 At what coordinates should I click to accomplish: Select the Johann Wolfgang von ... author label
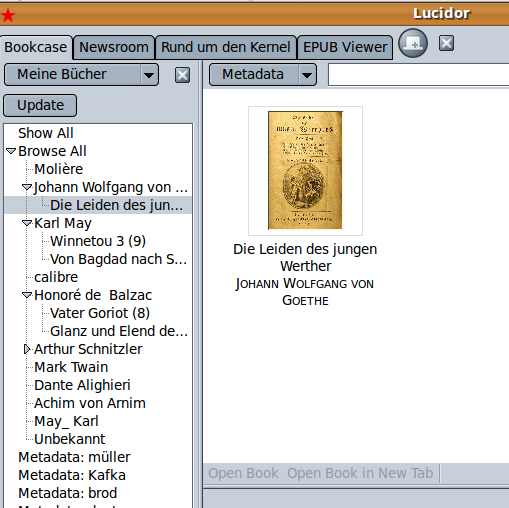111,187
